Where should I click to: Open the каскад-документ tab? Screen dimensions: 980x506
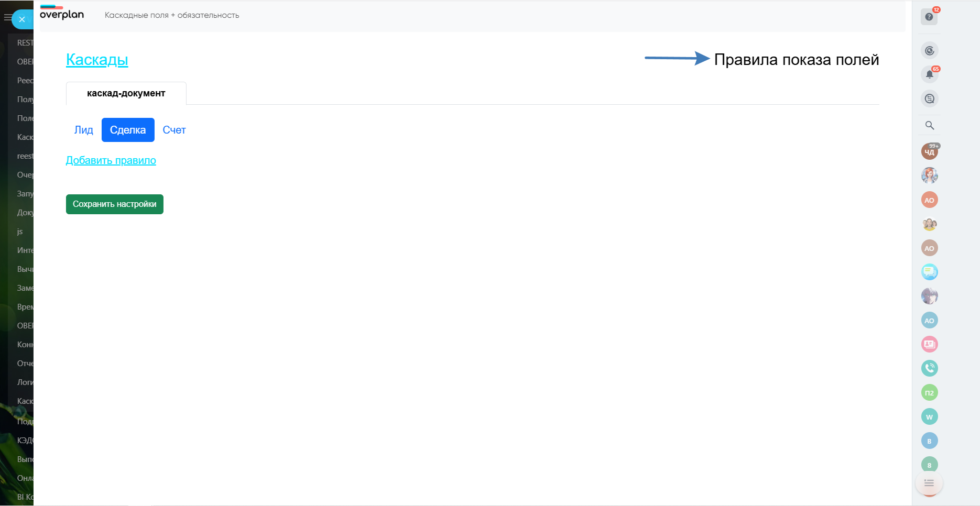[x=126, y=93]
